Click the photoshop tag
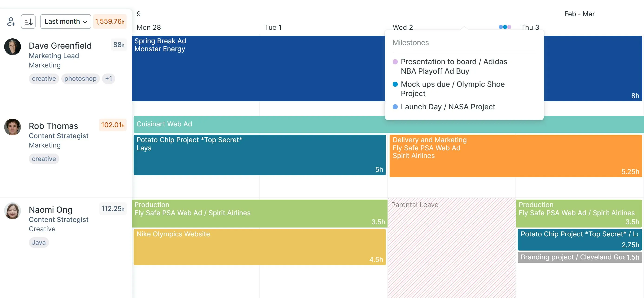The width and height of the screenshot is (644, 298). [80, 79]
